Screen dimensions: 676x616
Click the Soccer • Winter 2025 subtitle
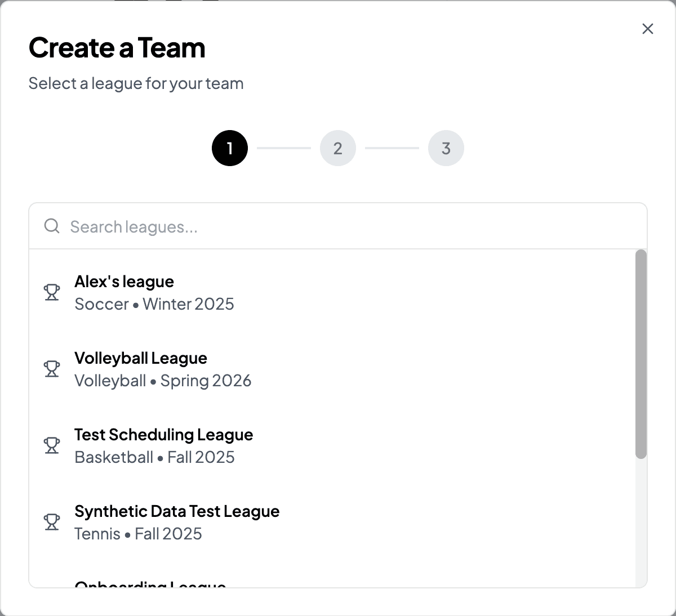click(x=154, y=304)
